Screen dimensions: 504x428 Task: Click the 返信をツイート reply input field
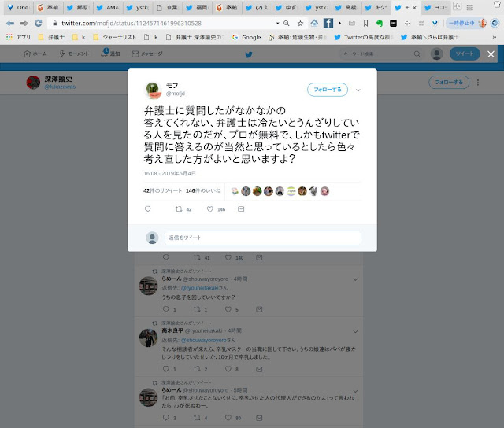point(262,238)
